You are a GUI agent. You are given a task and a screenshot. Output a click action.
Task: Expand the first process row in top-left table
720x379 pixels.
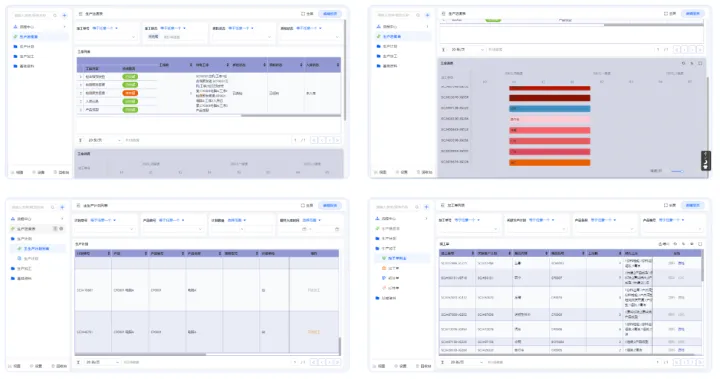coord(81,77)
